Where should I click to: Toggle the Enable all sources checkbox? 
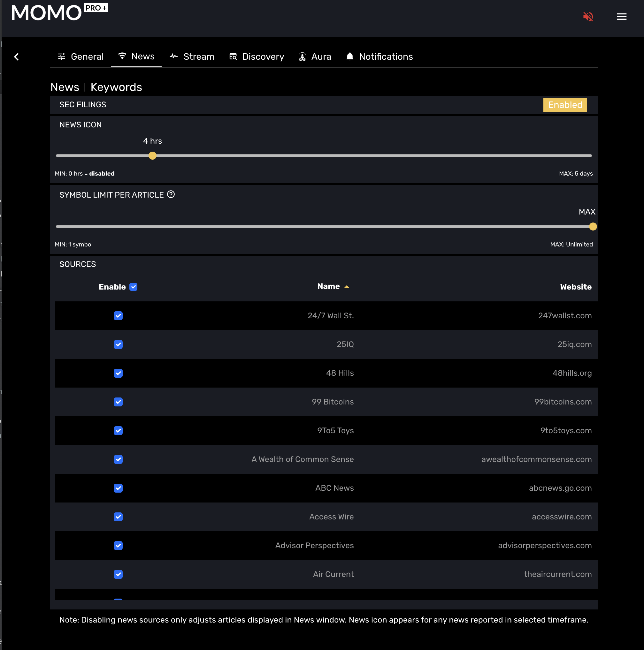(x=133, y=287)
